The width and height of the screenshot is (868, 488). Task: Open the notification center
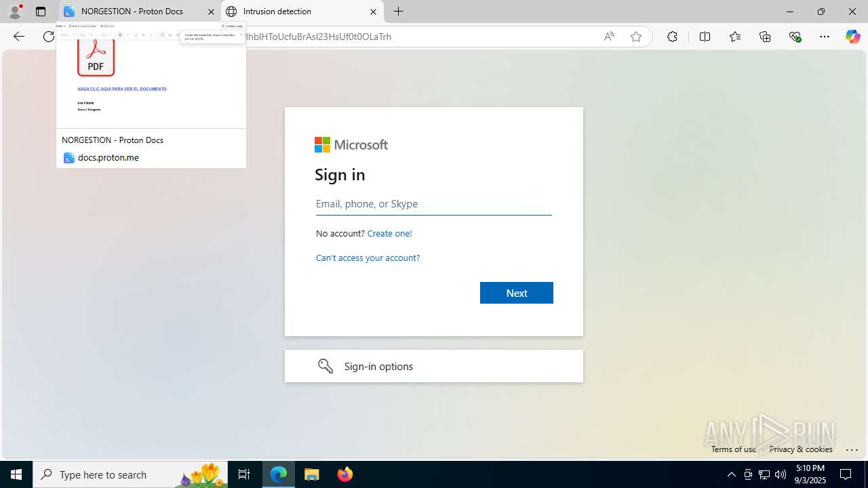click(846, 474)
